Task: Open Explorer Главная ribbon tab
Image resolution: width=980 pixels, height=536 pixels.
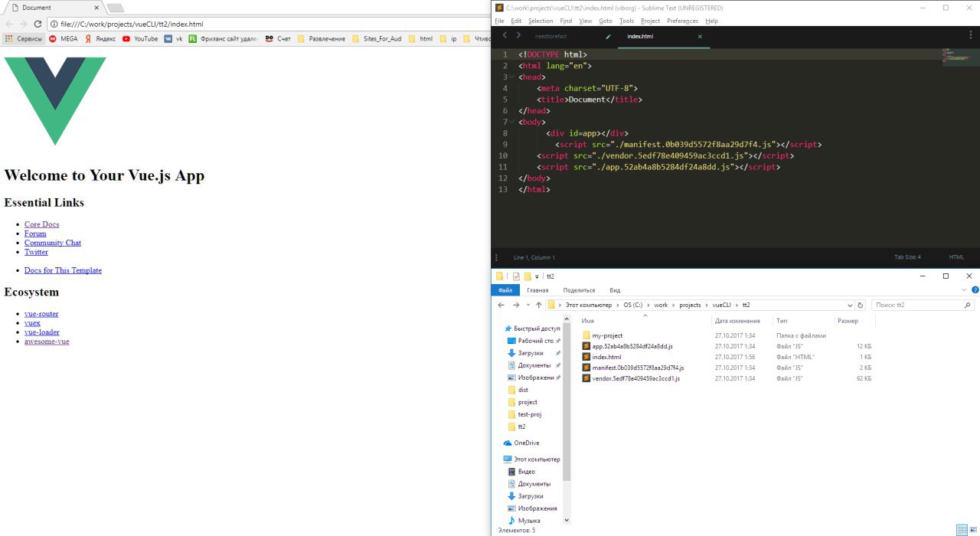Action: point(537,290)
